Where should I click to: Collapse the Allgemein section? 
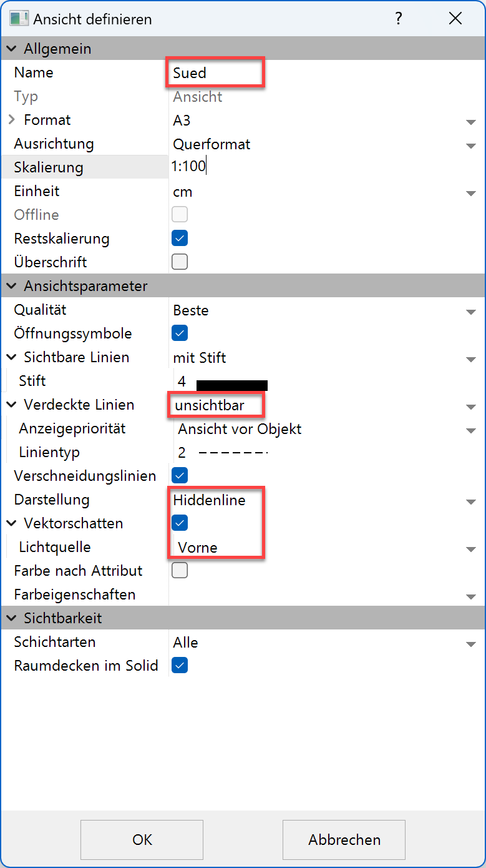[12, 49]
